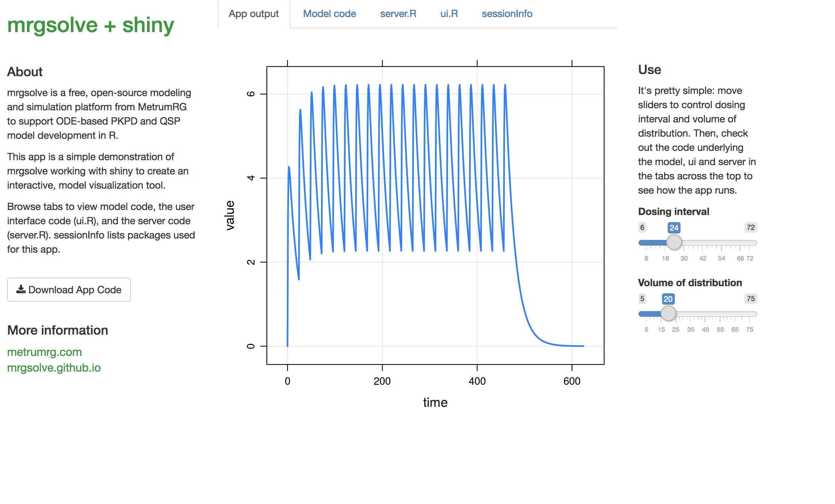Click the Dosing interval slider handle
Screen dimensions: 835x504
[x=674, y=242]
